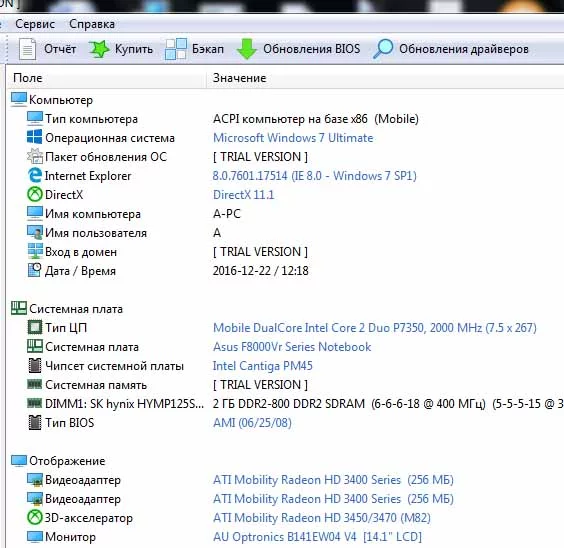The width and height of the screenshot is (564, 548).
Task: Click the green arrow Обновления BIOS icon
Action: (x=247, y=49)
